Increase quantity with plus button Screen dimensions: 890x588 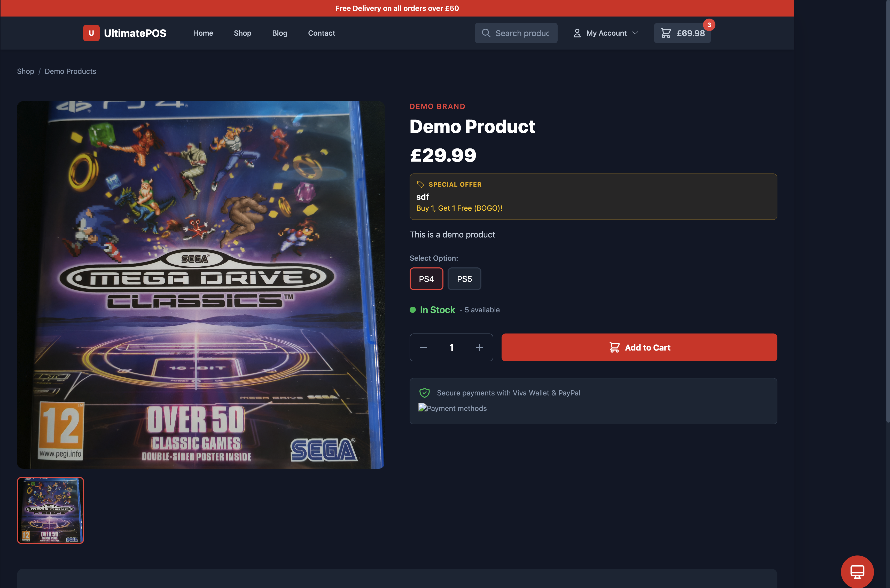[479, 347]
